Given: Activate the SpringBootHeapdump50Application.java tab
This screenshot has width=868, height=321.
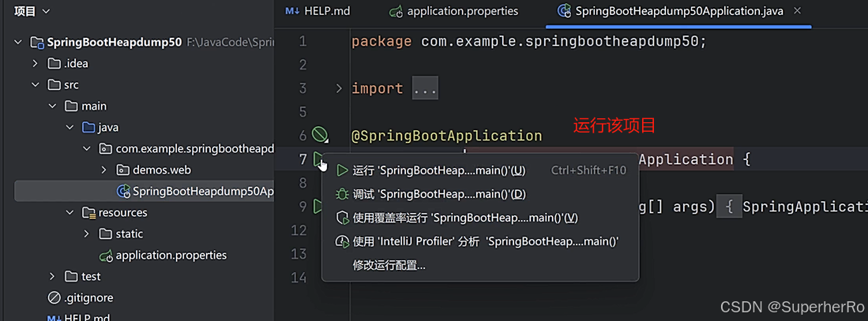Looking at the screenshot, I should coord(678,11).
